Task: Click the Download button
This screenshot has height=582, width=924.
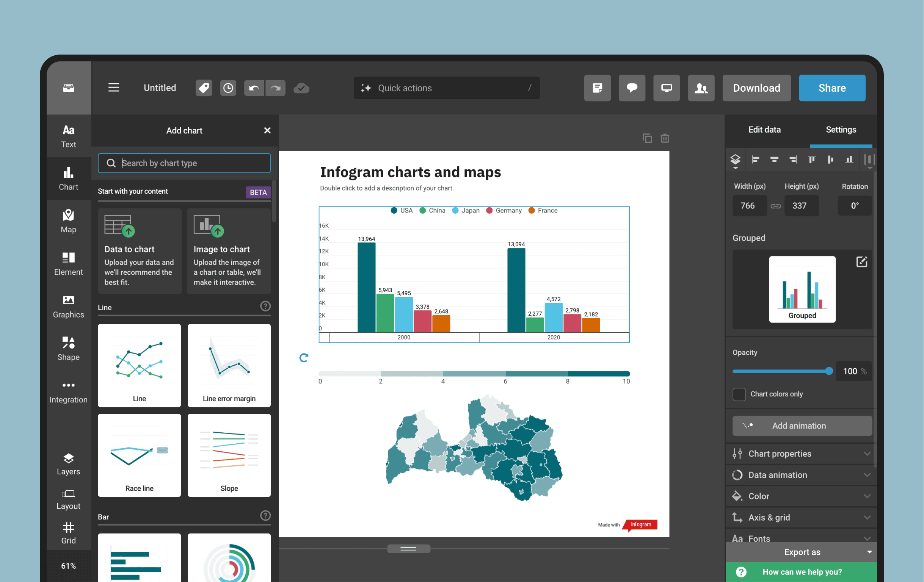Action: coord(756,88)
